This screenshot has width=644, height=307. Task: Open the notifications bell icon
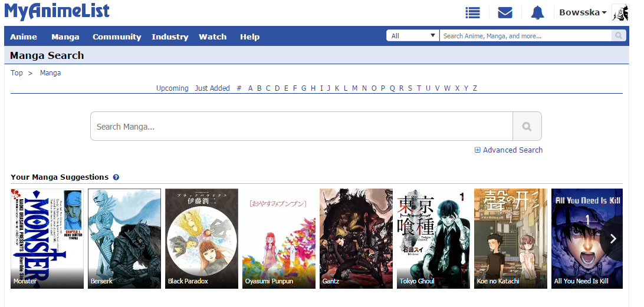[x=537, y=13]
